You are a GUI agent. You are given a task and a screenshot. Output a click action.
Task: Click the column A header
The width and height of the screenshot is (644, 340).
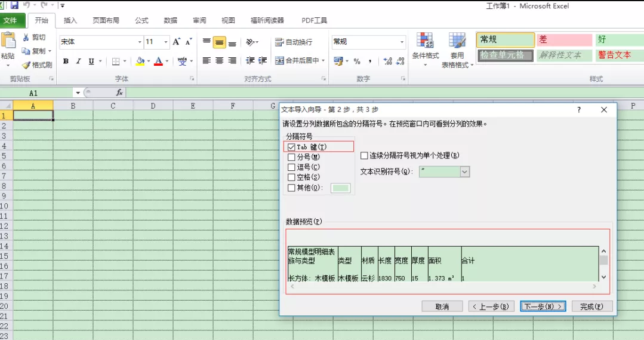(x=33, y=106)
